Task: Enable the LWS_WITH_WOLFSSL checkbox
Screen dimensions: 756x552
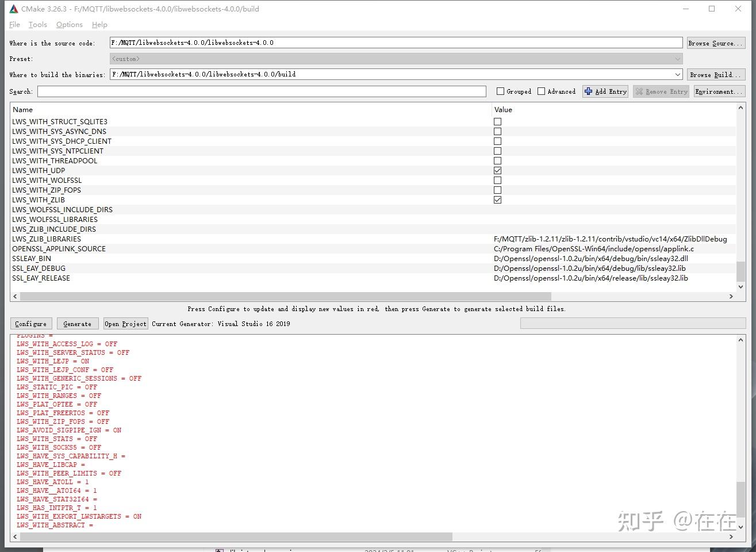Action: coord(497,180)
